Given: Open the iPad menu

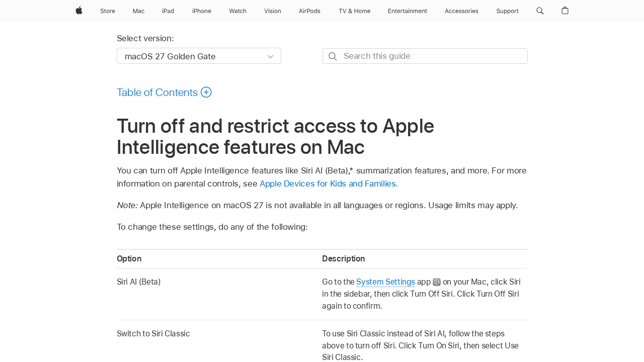Looking at the screenshot, I should 168,11.
